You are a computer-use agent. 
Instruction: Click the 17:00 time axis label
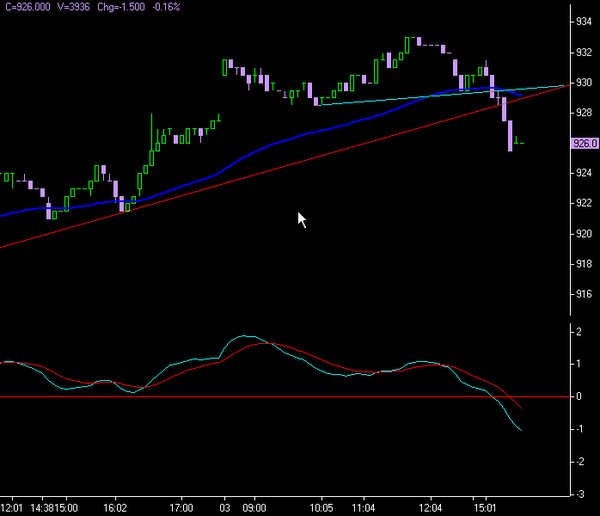[181, 508]
